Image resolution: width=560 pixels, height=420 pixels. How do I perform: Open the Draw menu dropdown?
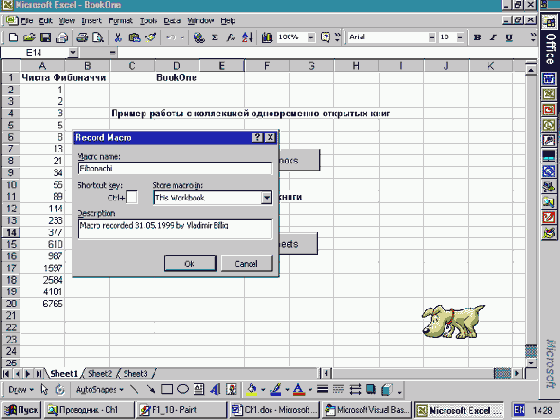(21, 390)
